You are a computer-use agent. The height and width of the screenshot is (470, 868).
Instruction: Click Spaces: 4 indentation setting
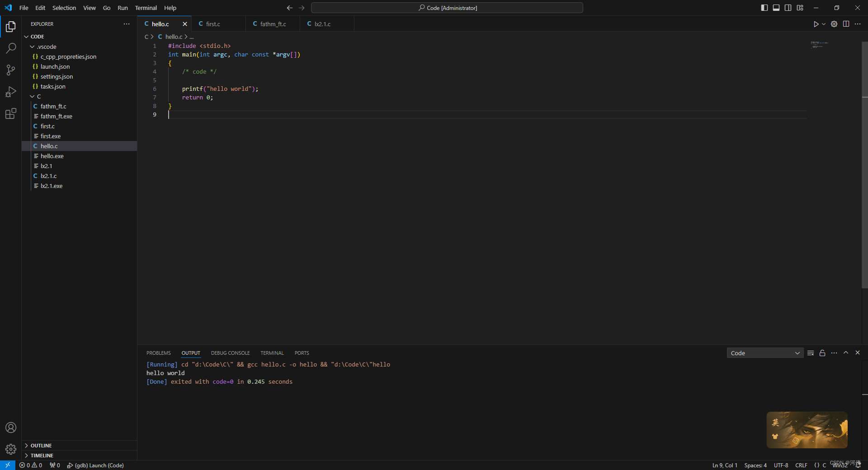(x=755, y=465)
